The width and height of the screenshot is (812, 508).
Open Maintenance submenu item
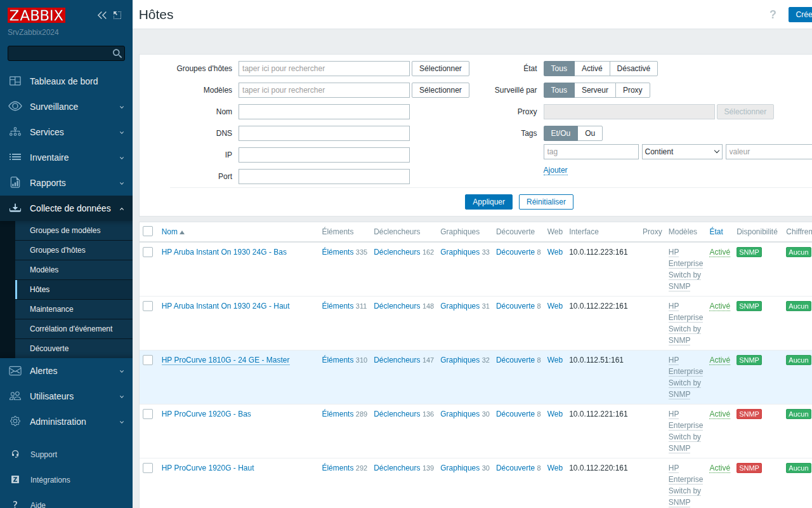(74, 309)
